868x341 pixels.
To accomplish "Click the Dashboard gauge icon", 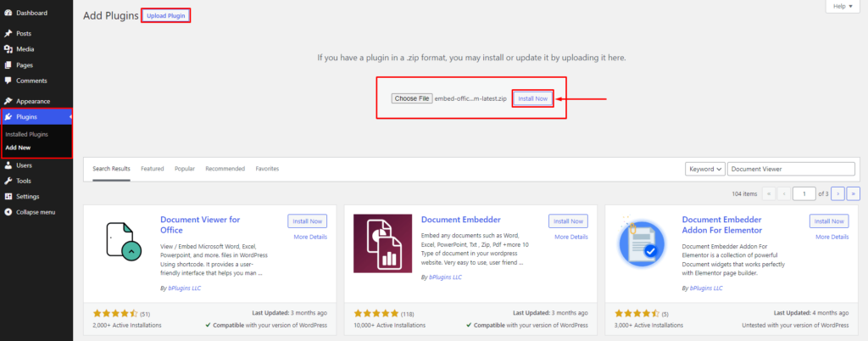I will coord(8,13).
